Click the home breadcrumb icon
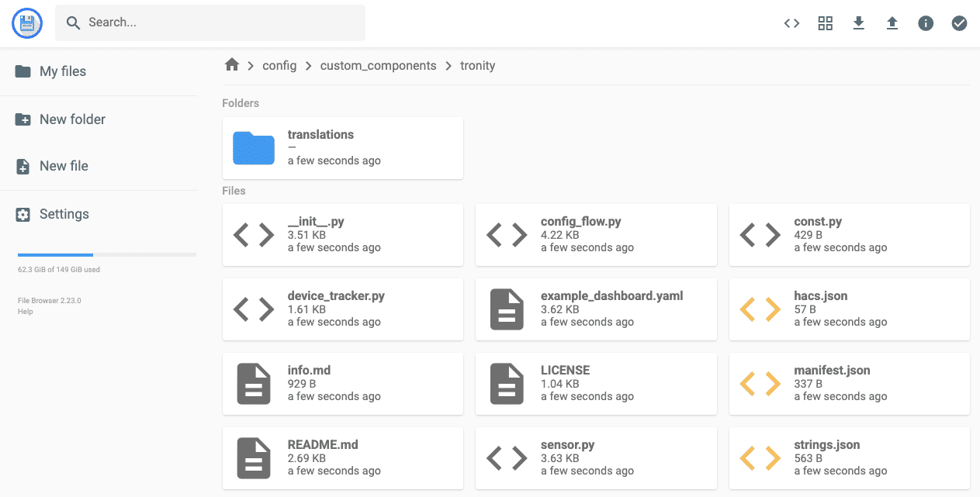This screenshot has width=980, height=497. coord(231,65)
